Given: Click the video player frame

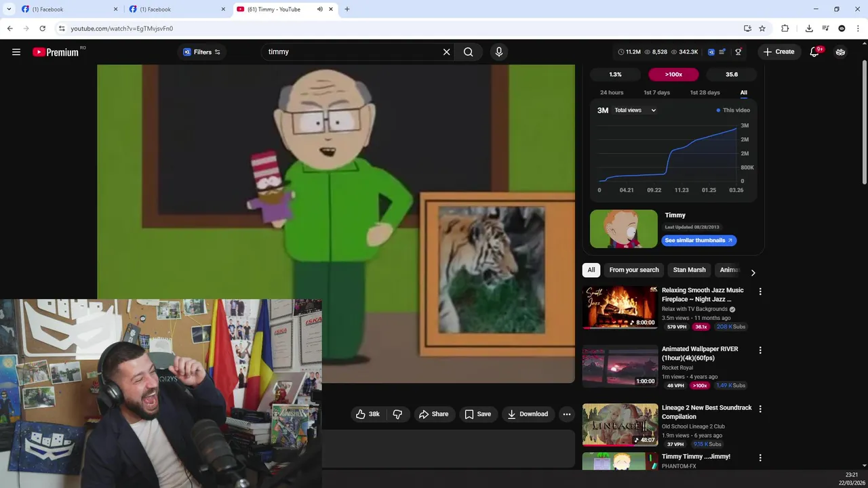Looking at the screenshot, I should pos(336,224).
